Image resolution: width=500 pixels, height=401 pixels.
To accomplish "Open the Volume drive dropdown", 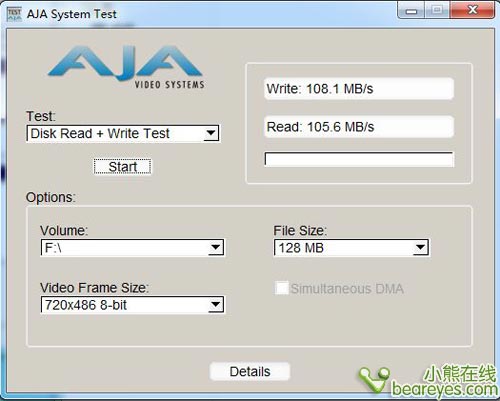I will [x=132, y=248].
